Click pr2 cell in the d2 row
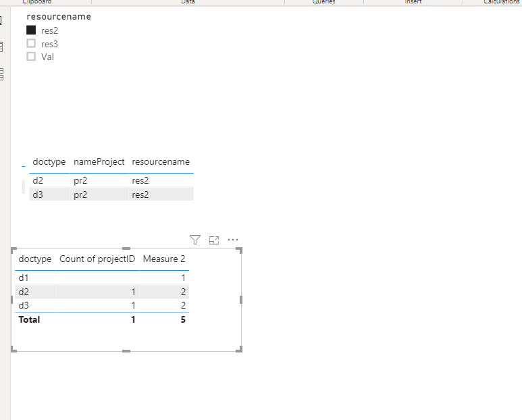 [x=80, y=180]
